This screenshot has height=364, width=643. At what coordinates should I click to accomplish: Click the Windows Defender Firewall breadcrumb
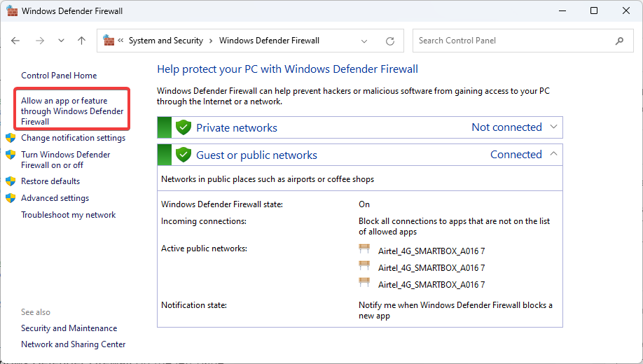point(269,41)
